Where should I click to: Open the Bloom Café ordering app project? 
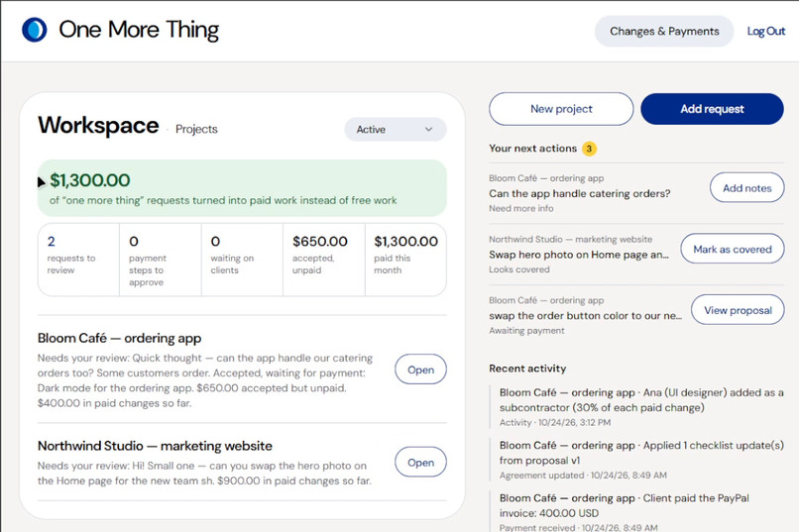coord(420,370)
